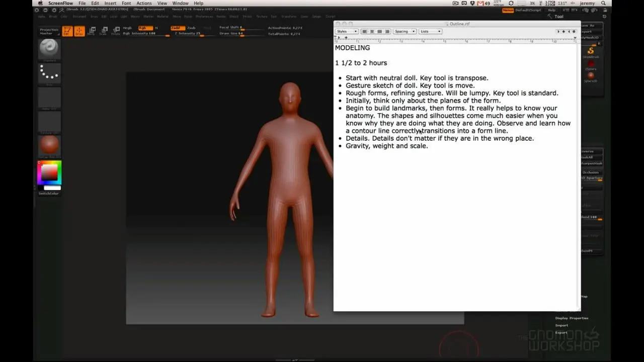This screenshot has width=644, height=362.
Task: Click the SwitchColor button
Action: pos(49,193)
